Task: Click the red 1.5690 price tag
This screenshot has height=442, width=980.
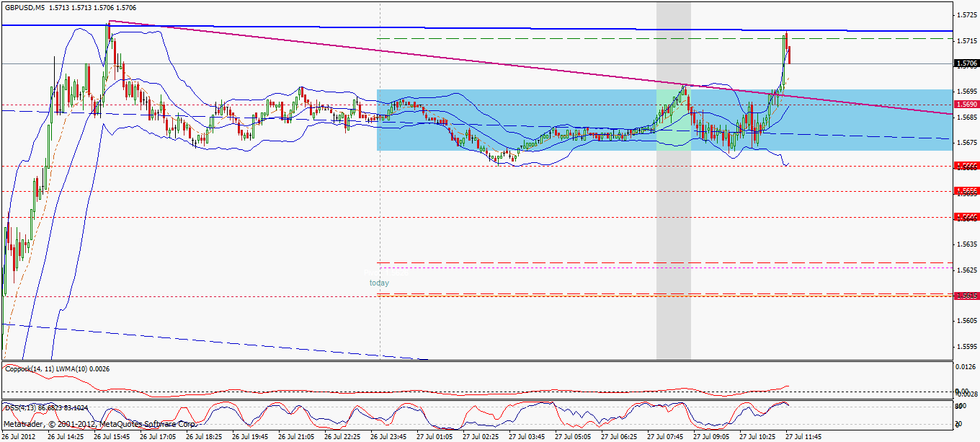Action: click(966, 105)
